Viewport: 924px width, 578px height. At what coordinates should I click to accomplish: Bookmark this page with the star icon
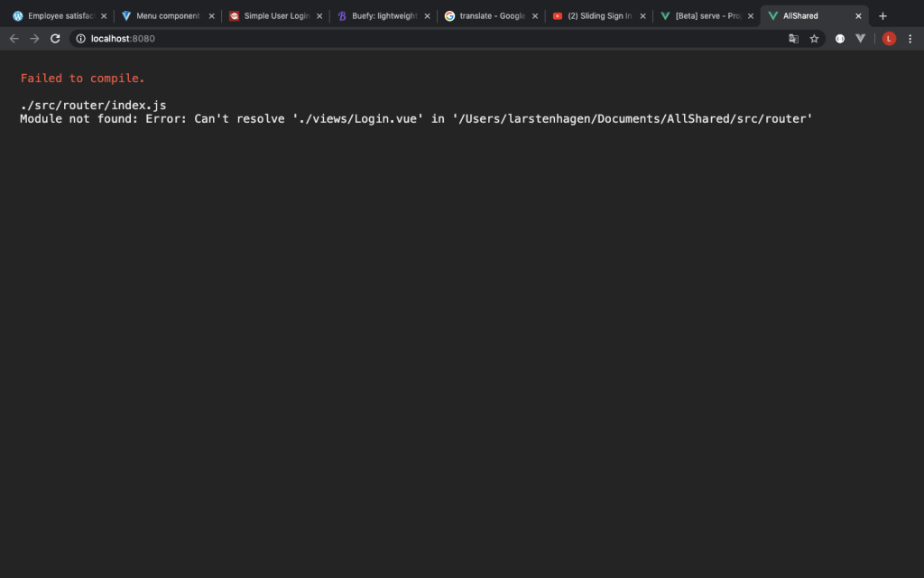pyautogui.click(x=814, y=39)
